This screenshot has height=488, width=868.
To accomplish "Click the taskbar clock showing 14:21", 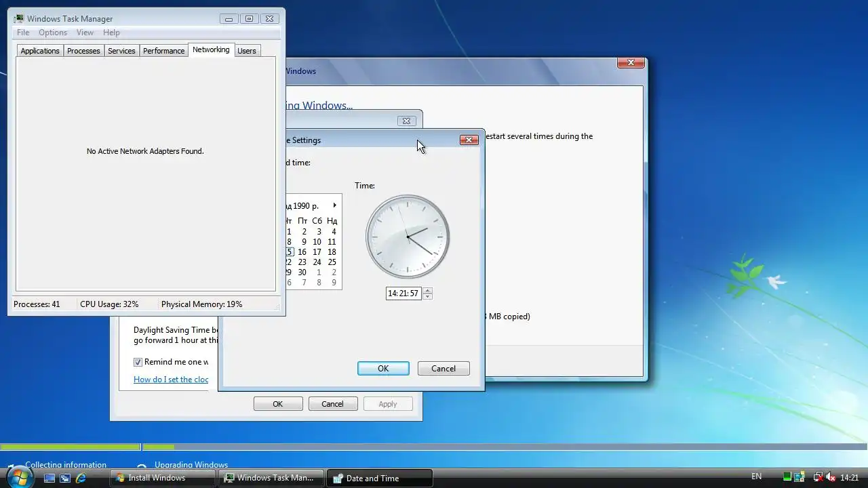I will 849,477.
